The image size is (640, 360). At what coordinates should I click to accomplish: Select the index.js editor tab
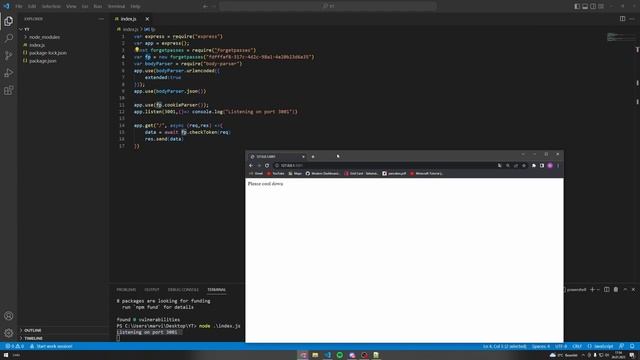(x=128, y=19)
